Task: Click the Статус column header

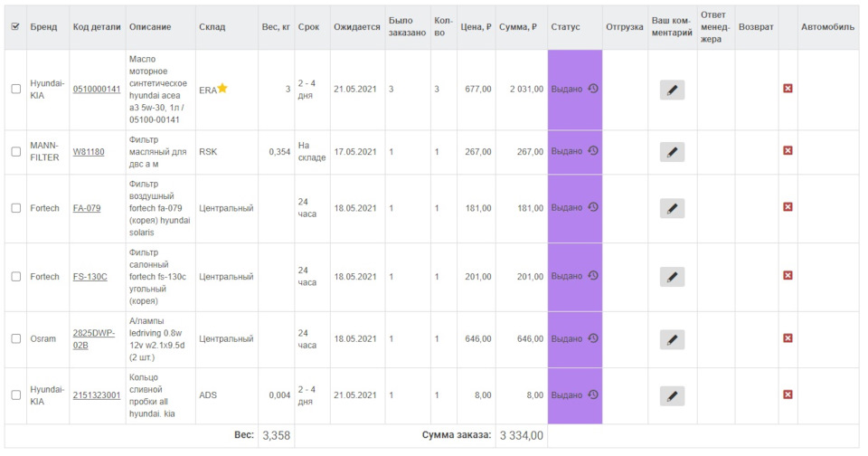Action: coord(565,27)
